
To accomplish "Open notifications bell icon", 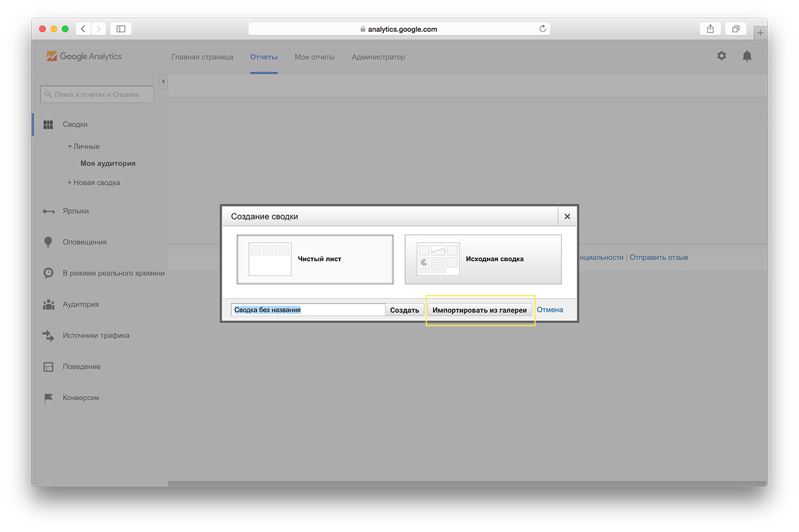I will 747,56.
